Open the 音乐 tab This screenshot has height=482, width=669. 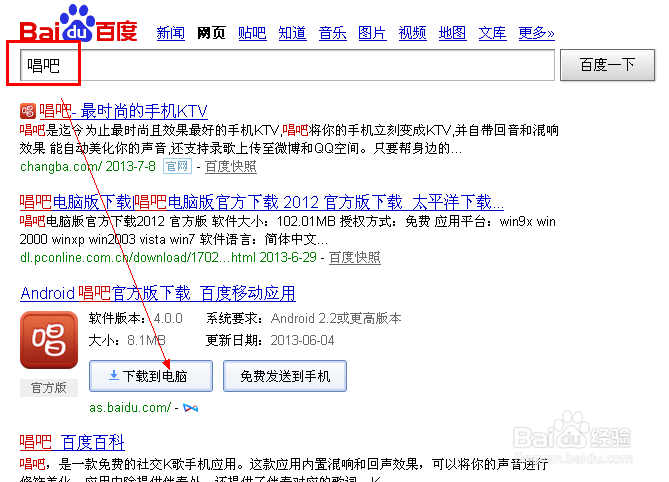click(x=332, y=33)
